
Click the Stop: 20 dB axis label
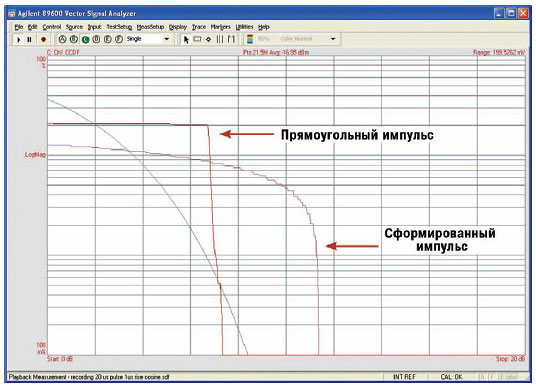(510, 359)
